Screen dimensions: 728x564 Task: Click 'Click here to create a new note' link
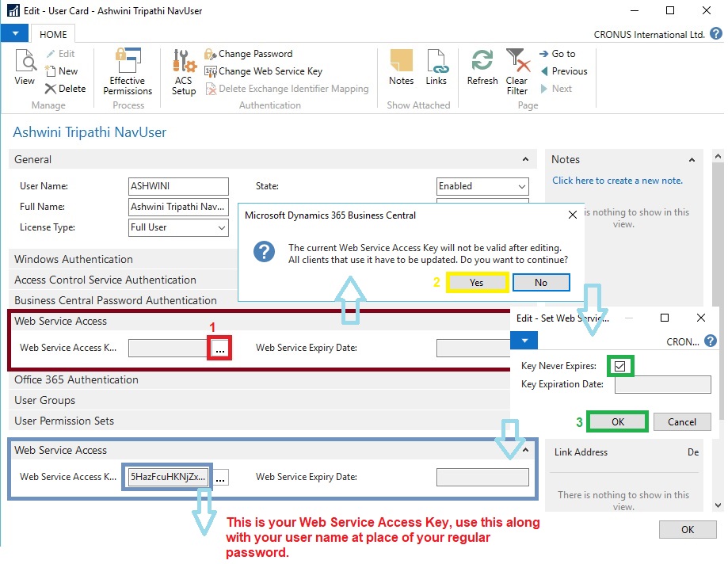tap(617, 181)
